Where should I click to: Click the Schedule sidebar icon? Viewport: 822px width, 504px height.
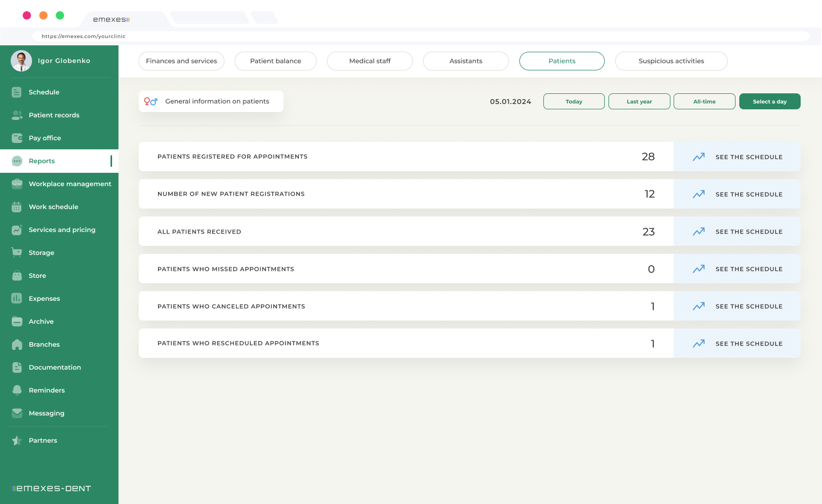17,92
